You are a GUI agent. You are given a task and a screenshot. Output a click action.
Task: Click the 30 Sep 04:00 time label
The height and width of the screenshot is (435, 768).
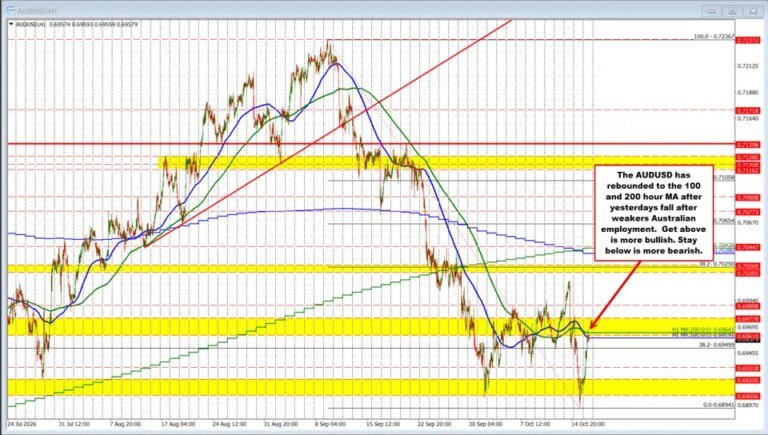click(485, 424)
